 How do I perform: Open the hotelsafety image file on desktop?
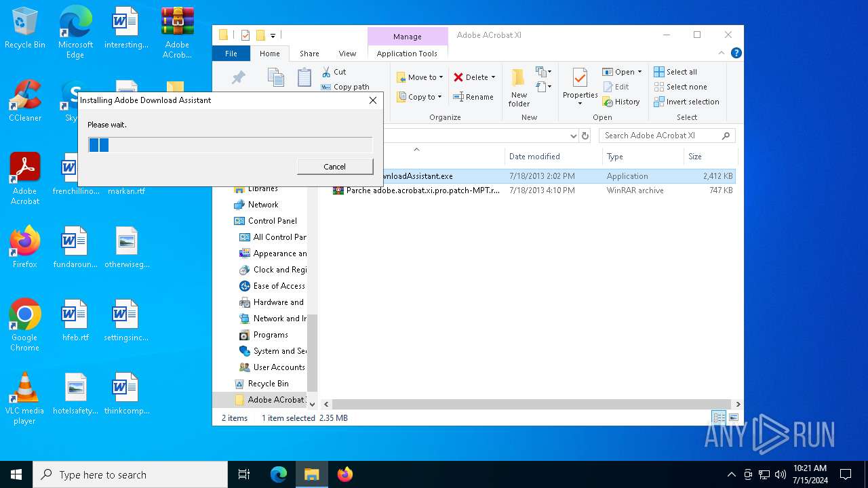click(x=75, y=394)
